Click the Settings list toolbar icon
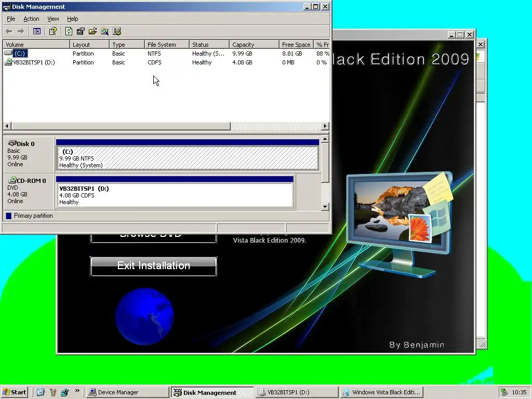This screenshot has width=532, height=399. pyautogui.click(x=117, y=32)
